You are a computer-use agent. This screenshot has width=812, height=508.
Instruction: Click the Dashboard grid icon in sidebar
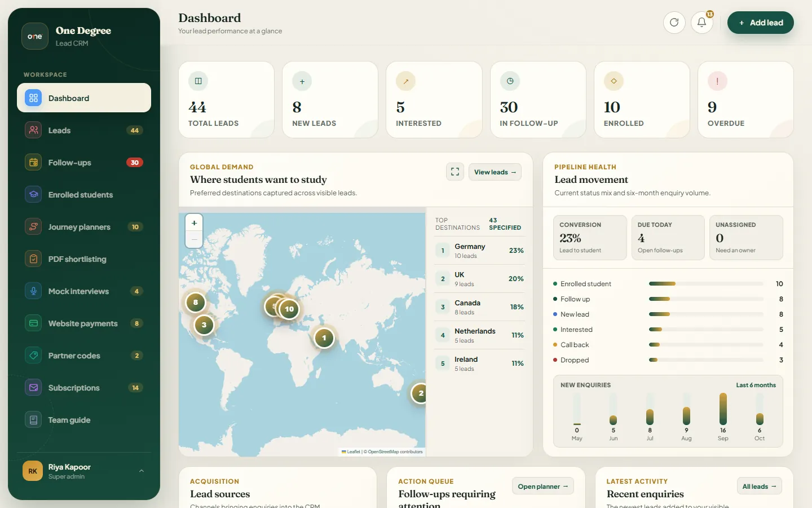click(33, 98)
